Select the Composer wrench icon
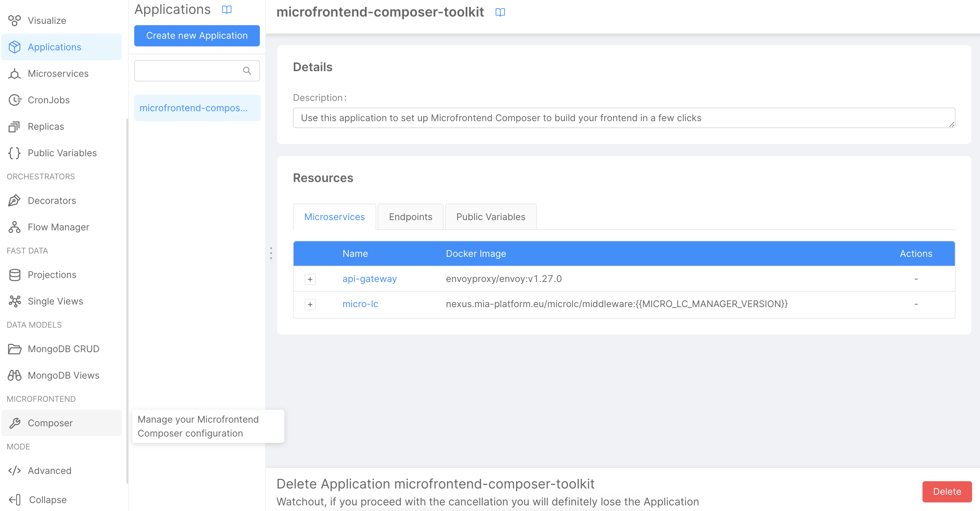980x511 pixels. click(15, 423)
